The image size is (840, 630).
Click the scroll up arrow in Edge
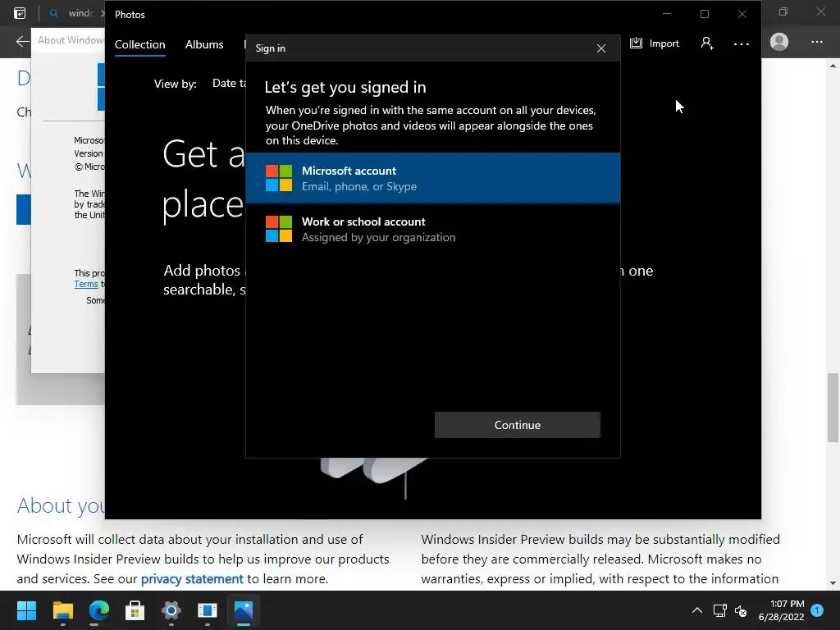[x=833, y=66]
